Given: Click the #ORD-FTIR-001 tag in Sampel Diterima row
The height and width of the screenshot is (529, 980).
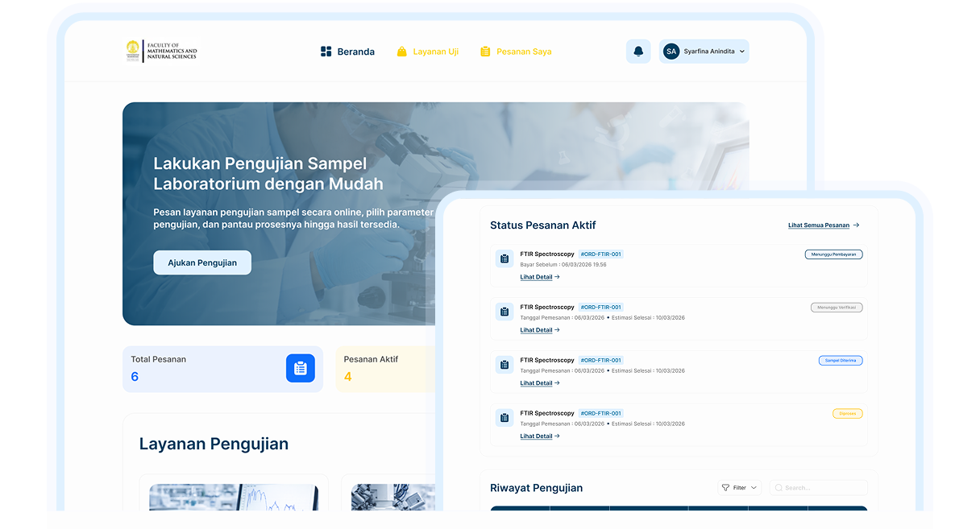Looking at the screenshot, I should point(600,361).
